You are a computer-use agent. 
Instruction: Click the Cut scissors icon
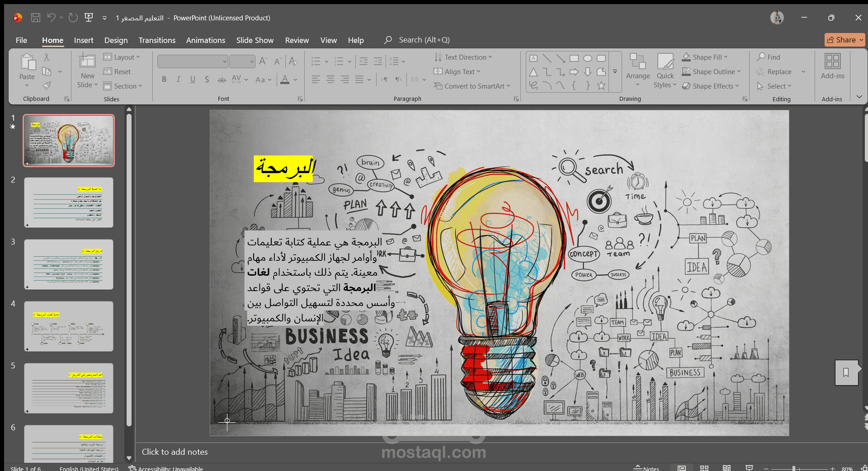[47, 57]
